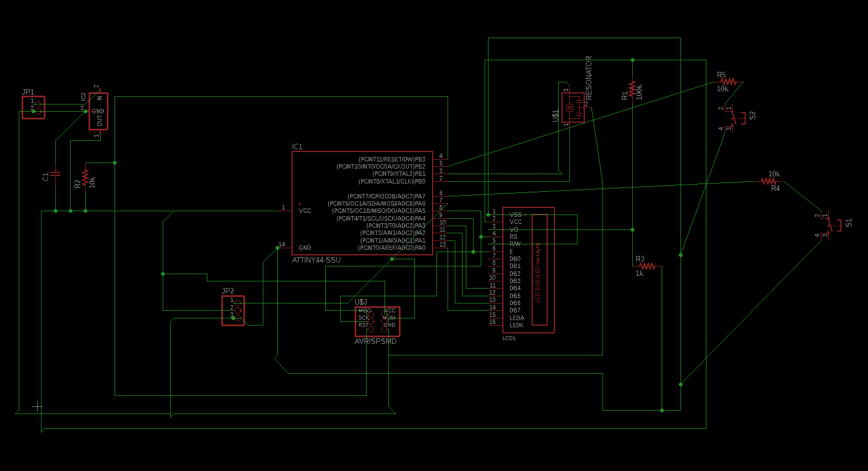Click the RS pin label on the LCD

[x=513, y=237]
